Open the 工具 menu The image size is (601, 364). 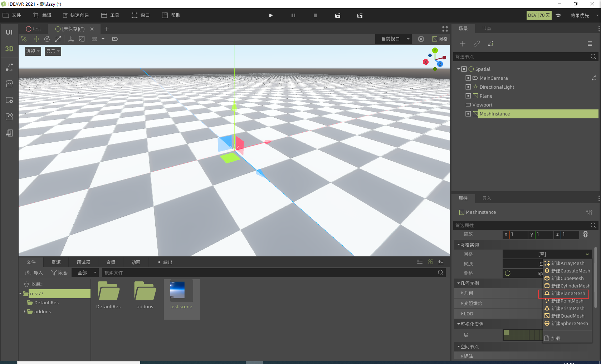pyautogui.click(x=110, y=15)
